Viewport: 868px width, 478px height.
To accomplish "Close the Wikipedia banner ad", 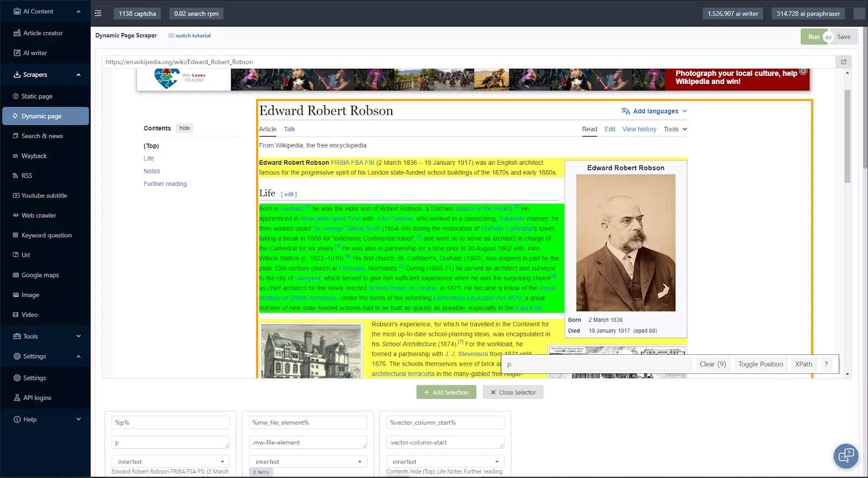I will click(803, 71).
